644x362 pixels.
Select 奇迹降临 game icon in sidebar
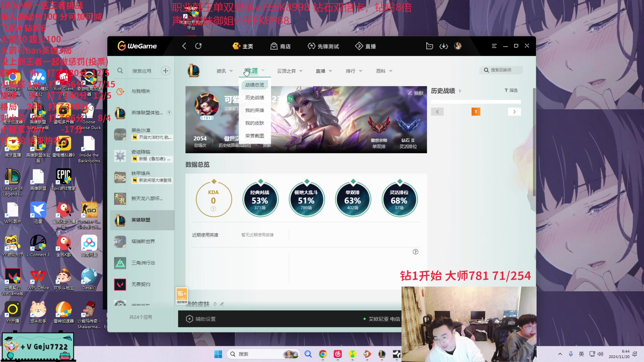(120, 156)
